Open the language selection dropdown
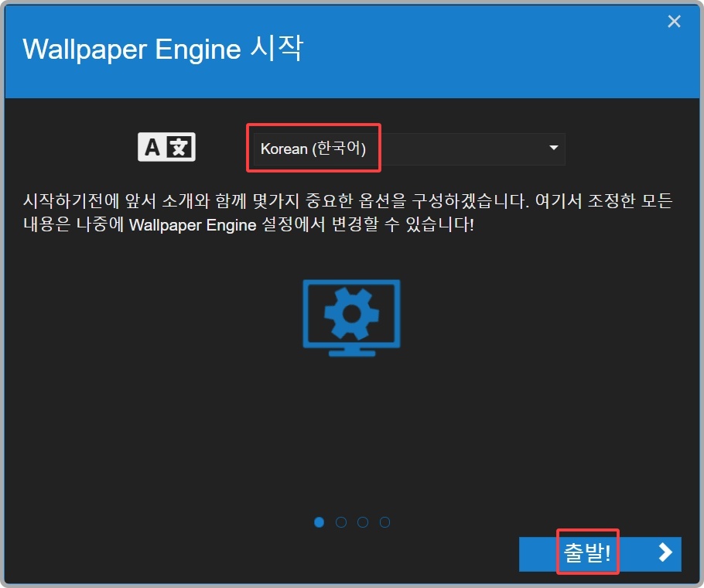Viewport: 704px width, 588px height. 406,149
